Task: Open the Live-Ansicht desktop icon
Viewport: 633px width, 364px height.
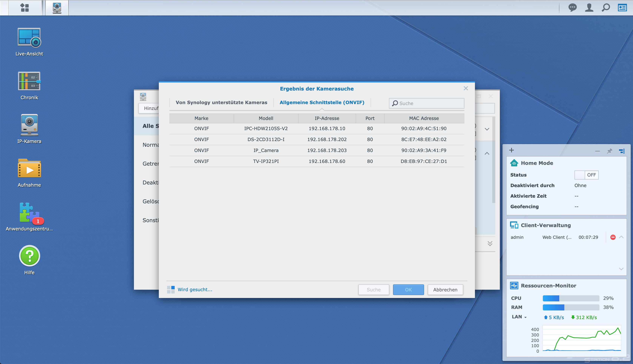Action: click(29, 38)
